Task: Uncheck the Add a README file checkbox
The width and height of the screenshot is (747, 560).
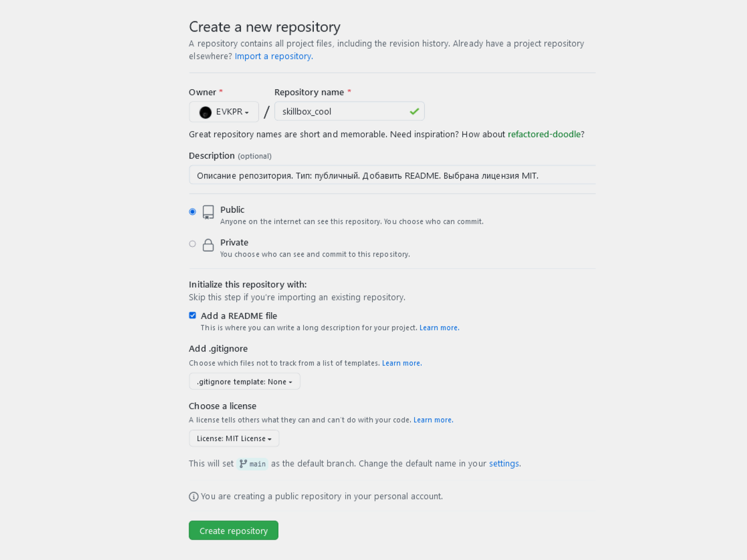Action: [x=193, y=316]
